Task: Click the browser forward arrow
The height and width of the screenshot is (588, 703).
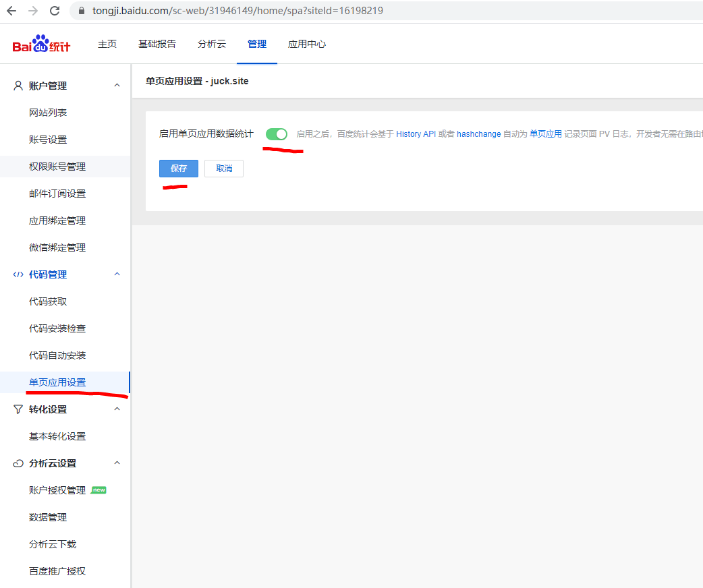Action: point(33,11)
